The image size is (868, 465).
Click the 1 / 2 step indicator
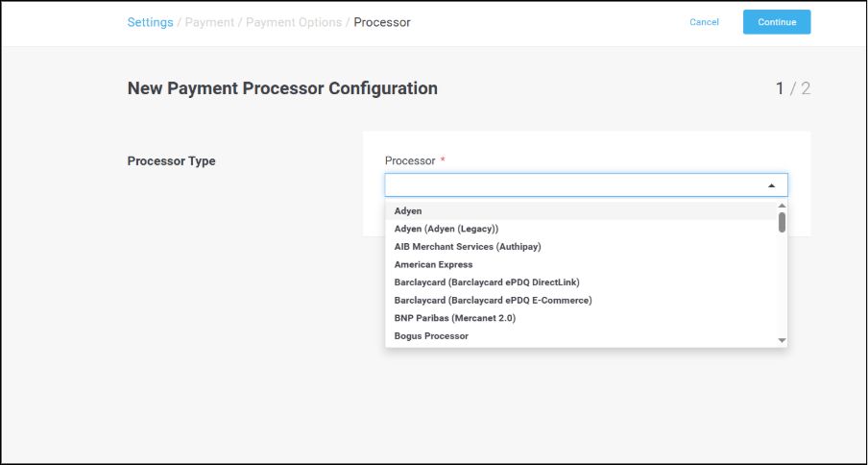pyautogui.click(x=792, y=88)
